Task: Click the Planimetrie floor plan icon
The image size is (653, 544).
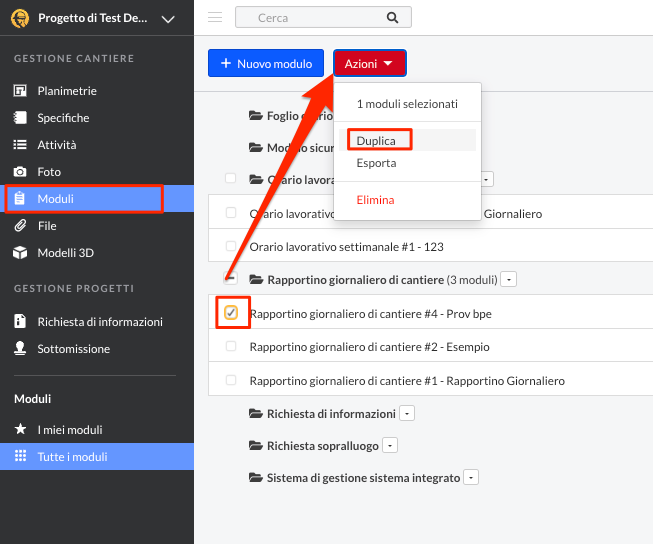Action: 20,90
